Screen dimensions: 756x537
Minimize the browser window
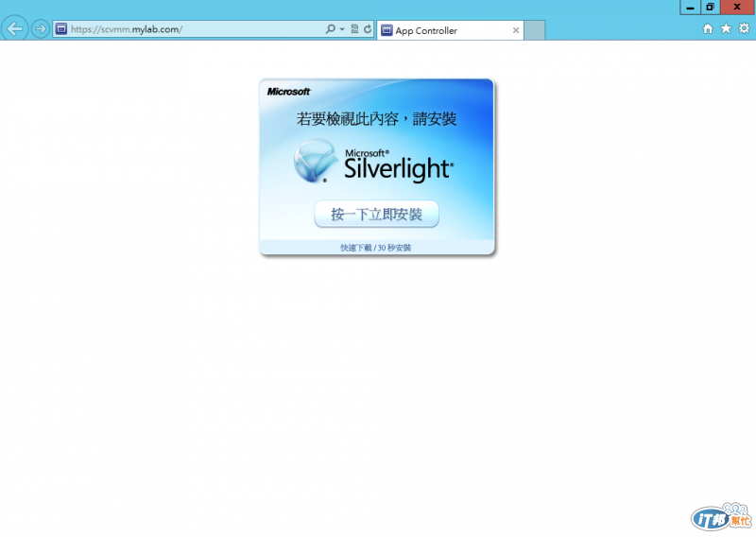pos(691,8)
